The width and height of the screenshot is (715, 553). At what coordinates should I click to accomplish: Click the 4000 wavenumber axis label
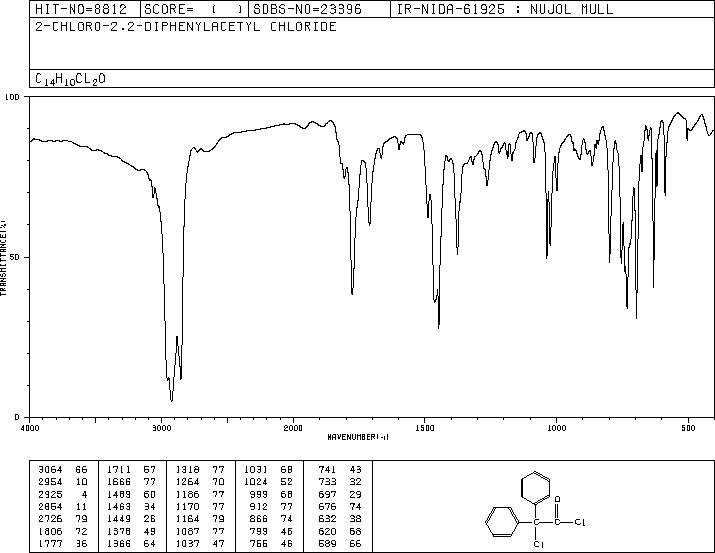(x=30, y=428)
